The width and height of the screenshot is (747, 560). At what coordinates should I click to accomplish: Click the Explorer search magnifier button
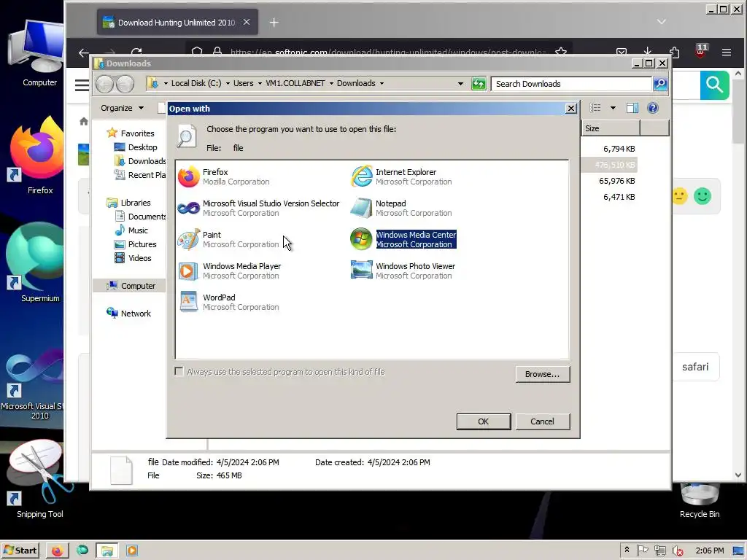click(659, 84)
